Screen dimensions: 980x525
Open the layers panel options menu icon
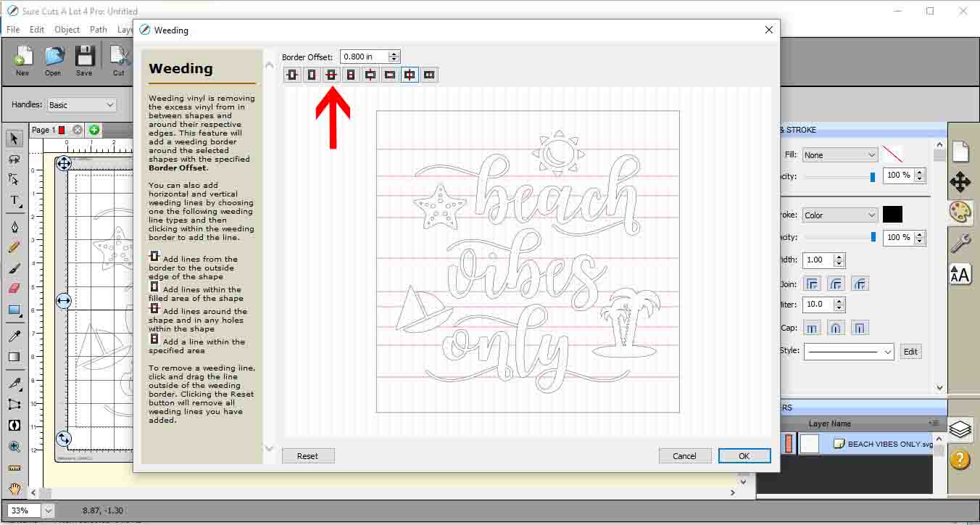click(934, 423)
